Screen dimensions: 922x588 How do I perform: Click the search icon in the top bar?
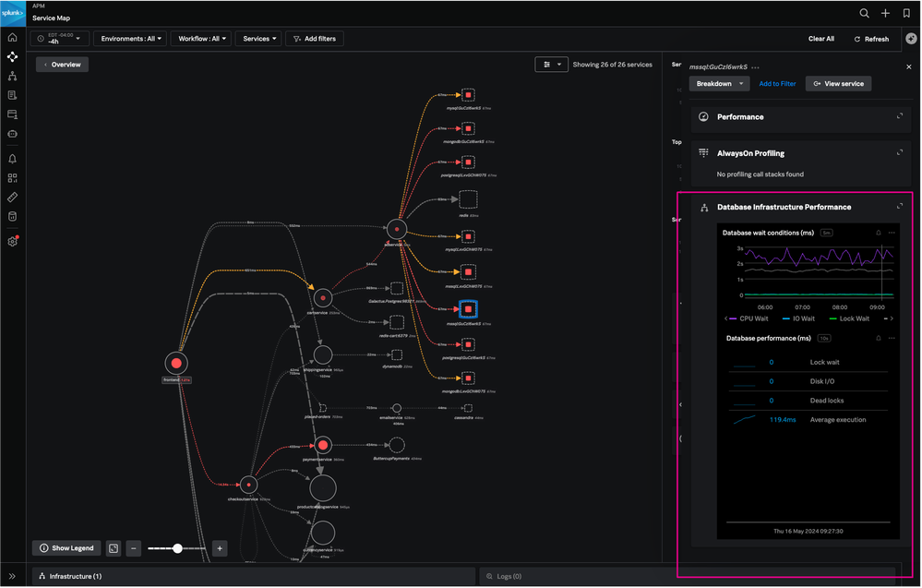click(x=864, y=13)
